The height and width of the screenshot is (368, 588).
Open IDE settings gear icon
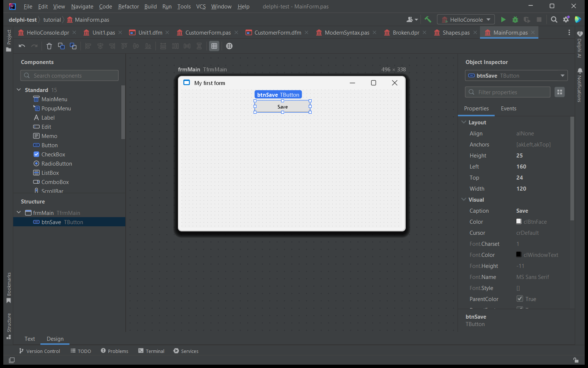566,20
